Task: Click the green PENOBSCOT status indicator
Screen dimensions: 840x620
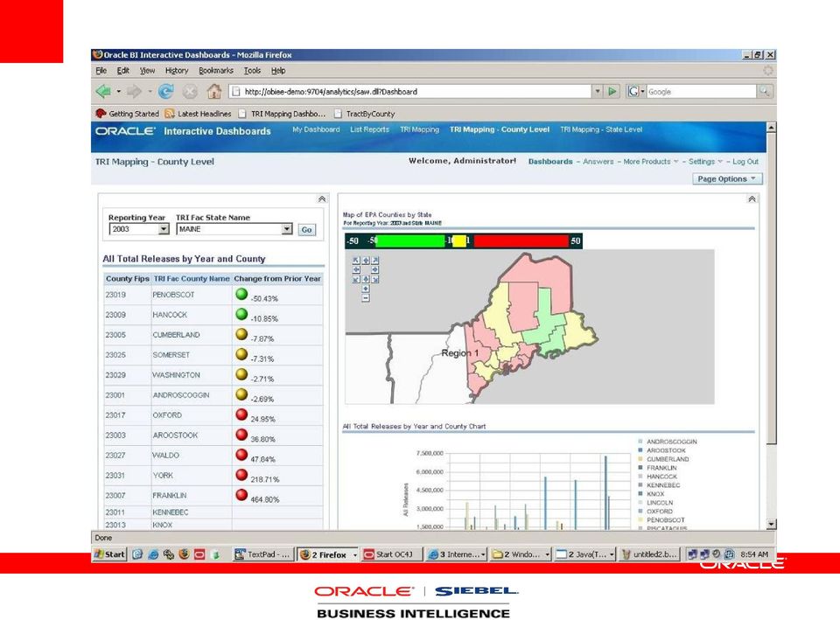Action: 241,294
